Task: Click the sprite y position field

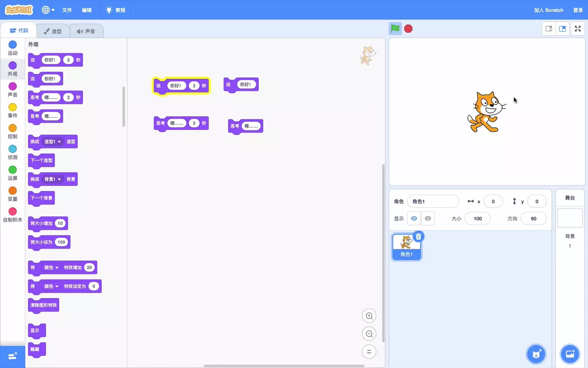Action: coord(537,201)
